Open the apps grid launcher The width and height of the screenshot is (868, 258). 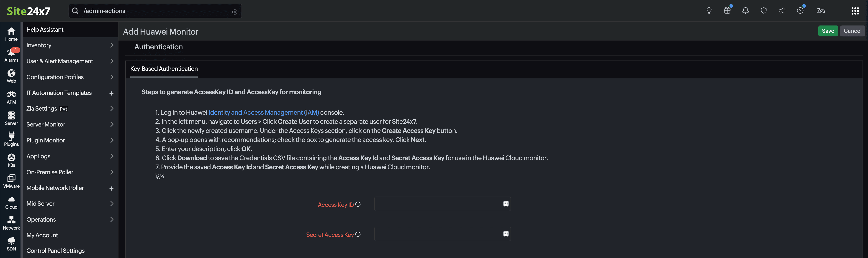click(x=855, y=11)
